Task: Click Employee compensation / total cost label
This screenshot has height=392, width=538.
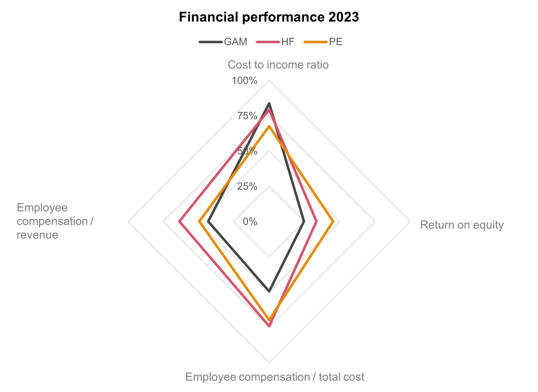Action: pyautogui.click(x=275, y=377)
